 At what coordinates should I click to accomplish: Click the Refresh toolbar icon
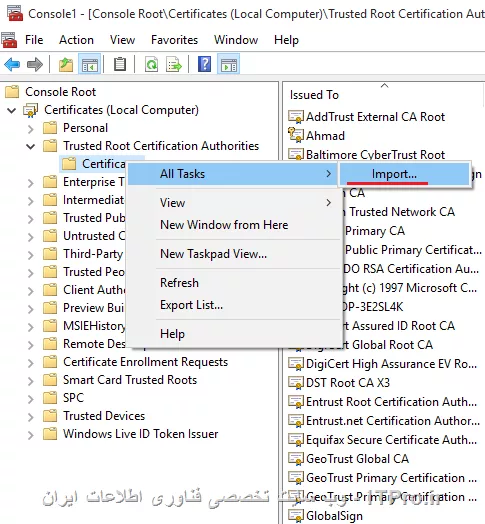coord(151,64)
